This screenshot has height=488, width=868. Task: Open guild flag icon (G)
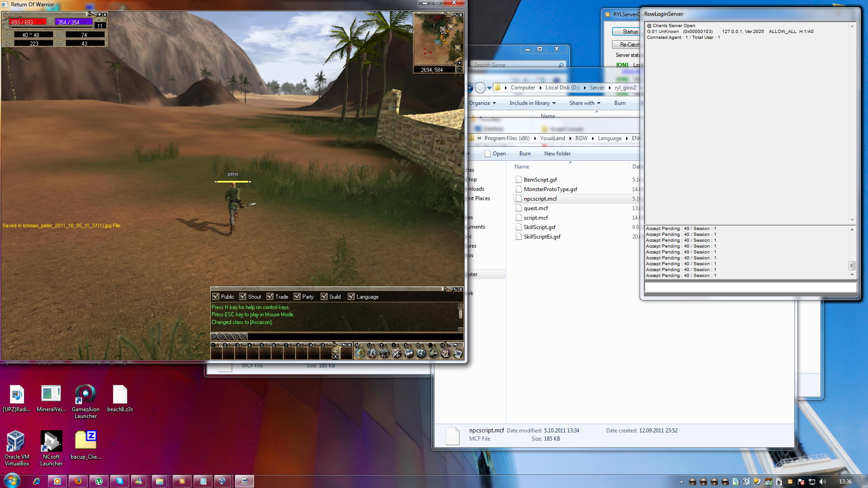tap(409, 353)
